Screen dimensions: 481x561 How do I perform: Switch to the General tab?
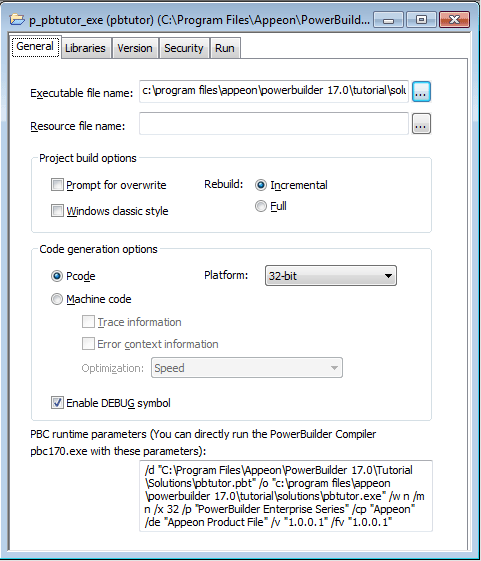(x=35, y=47)
